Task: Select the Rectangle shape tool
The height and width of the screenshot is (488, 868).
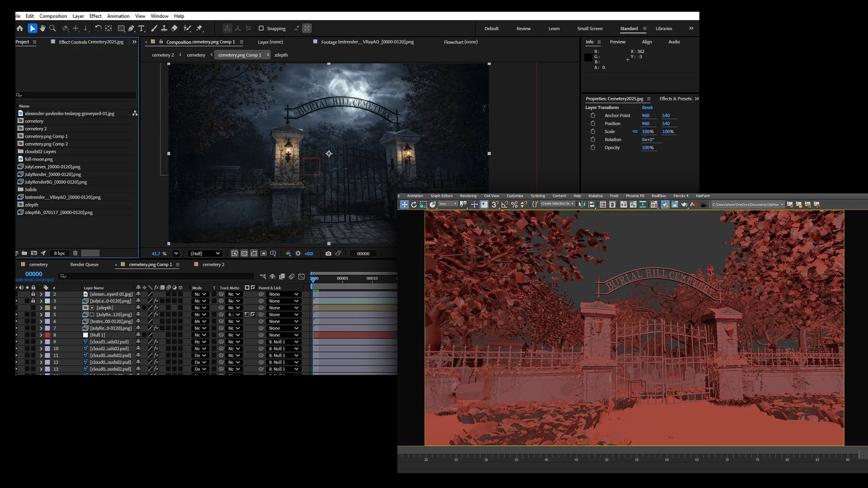Action: tap(121, 28)
